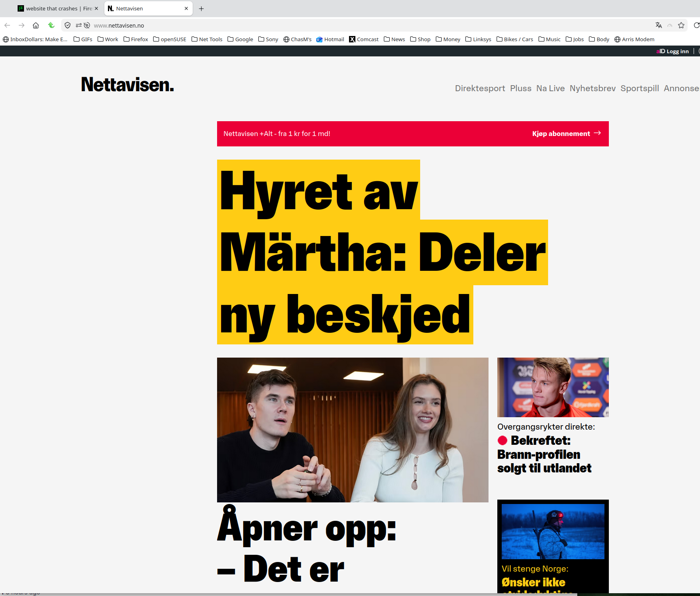Expand the Shop bookmark folder
Viewport: 700px width, 596px height.
[421, 39]
